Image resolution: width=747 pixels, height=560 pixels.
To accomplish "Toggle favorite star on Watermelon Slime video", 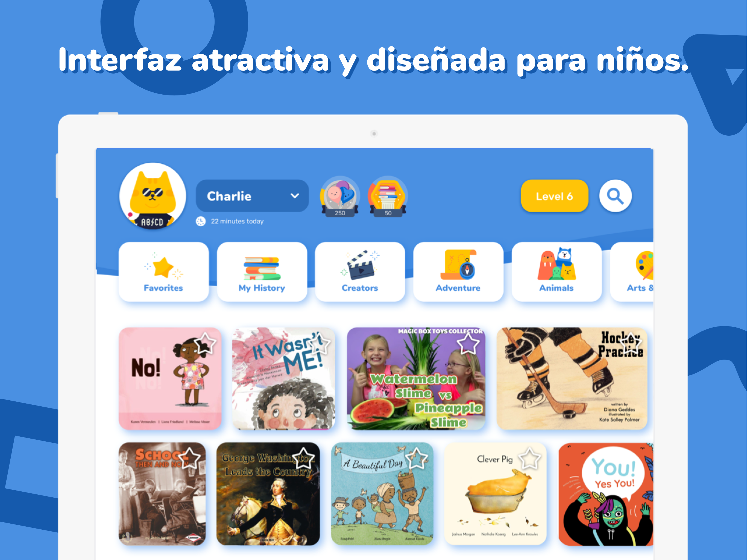I will 468,343.
